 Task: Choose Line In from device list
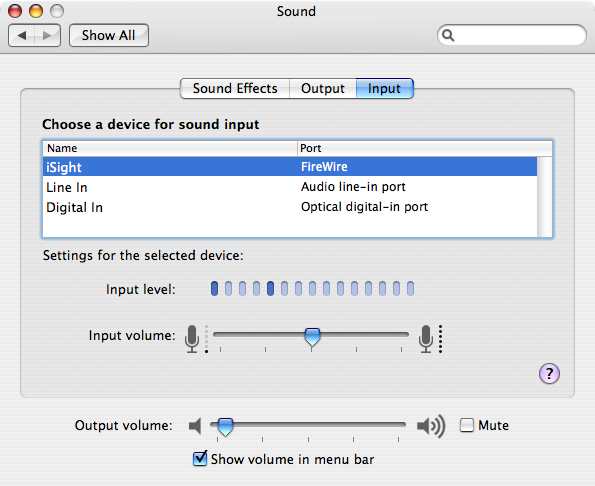pyautogui.click(x=290, y=187)
